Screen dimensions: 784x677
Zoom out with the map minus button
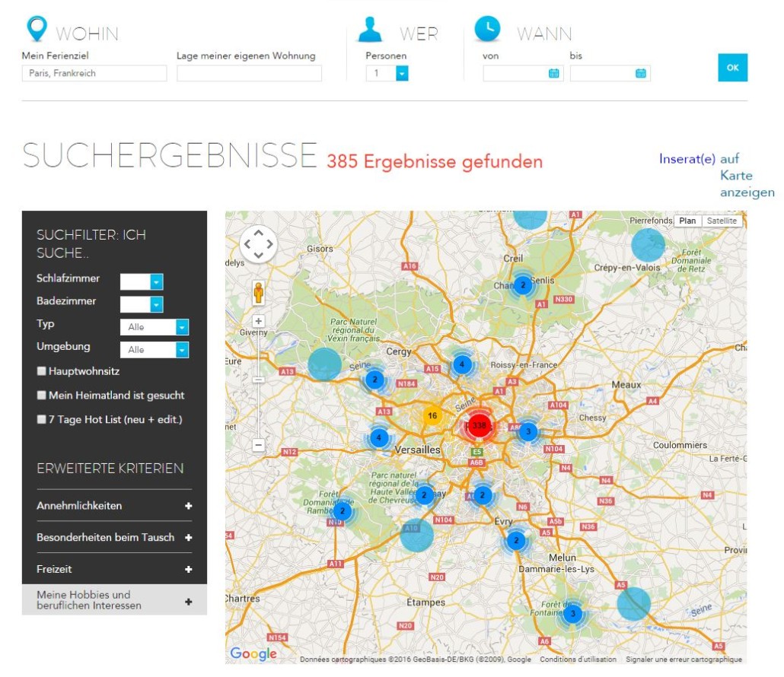click(258, 445)
